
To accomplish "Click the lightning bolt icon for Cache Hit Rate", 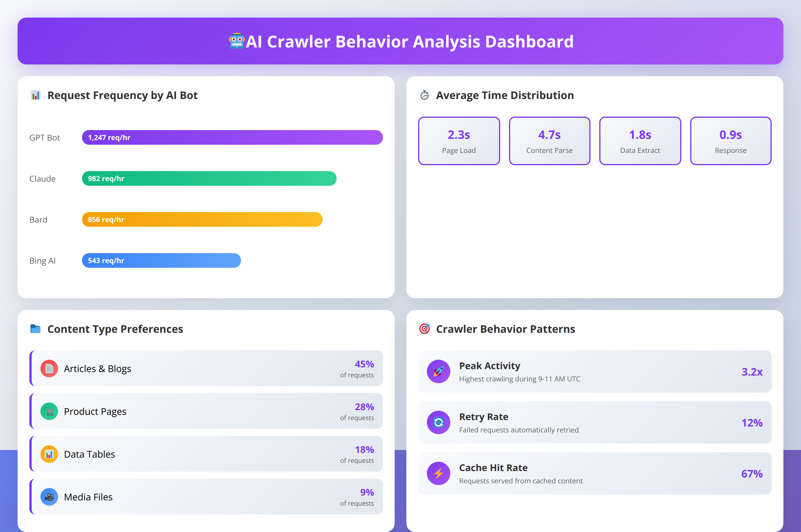I will 438,473.
